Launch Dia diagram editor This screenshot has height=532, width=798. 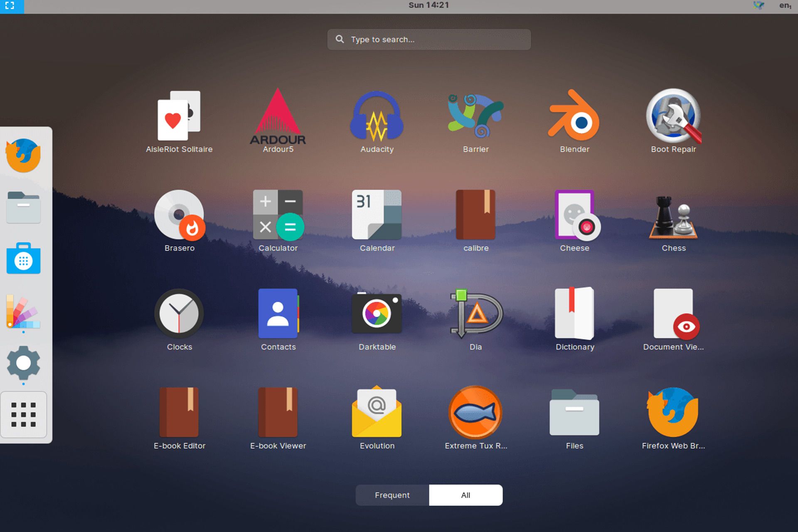pyautogui.click(x=476, y=319)
